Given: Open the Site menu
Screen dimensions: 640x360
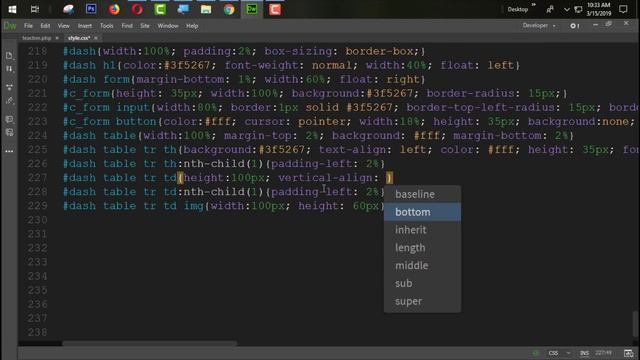Looking at the screenshot, I should [145, 26].
